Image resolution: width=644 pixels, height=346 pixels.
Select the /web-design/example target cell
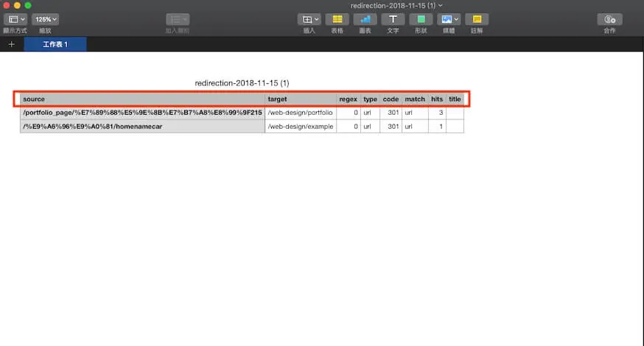pyautogui.click(x=300, y=127)
